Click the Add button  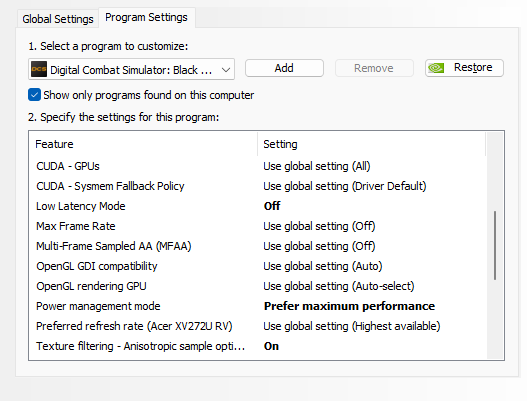pos(284,68)
